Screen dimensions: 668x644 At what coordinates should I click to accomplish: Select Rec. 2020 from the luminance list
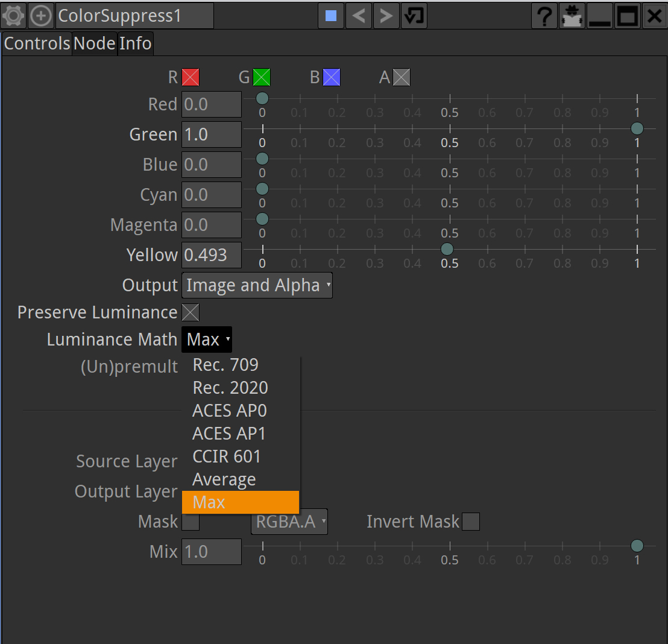pos(230,388)
